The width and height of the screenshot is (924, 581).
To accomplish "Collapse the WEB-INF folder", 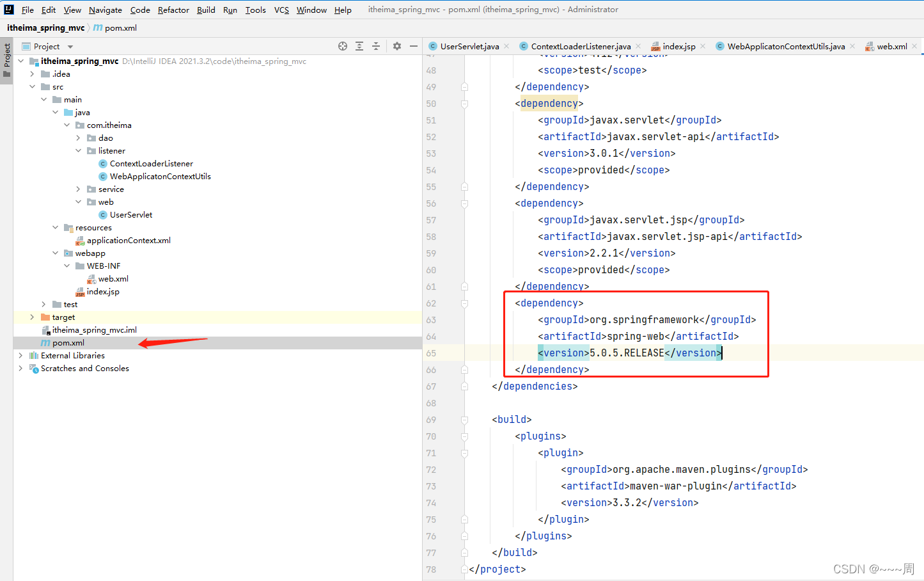I will [67, 266].
